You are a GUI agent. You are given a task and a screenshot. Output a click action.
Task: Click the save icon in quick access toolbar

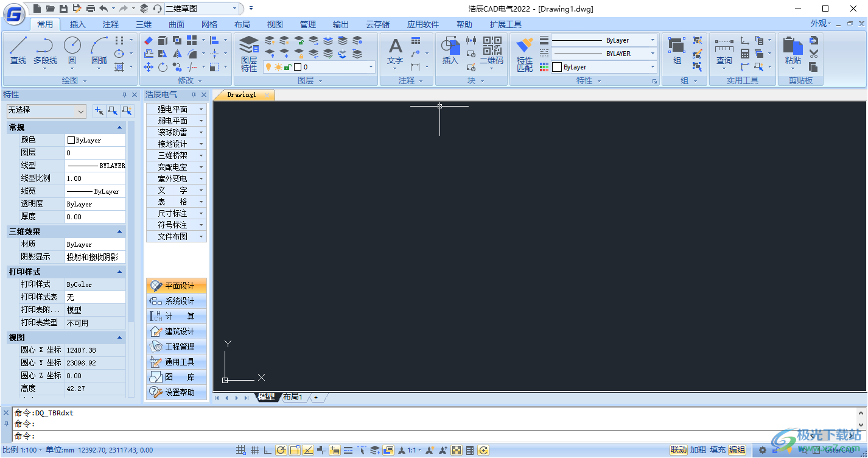pyautogui.click(x=63, y=9)
